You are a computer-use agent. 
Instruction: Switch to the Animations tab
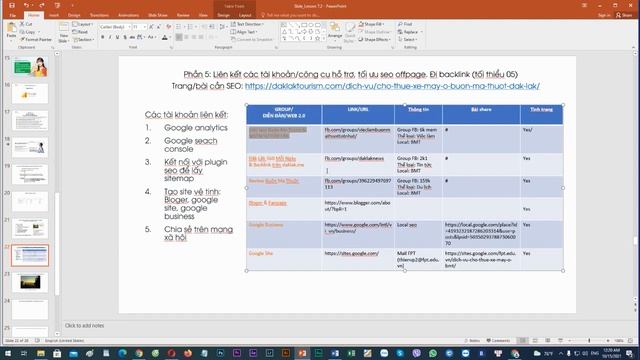(x=129, y=15)
